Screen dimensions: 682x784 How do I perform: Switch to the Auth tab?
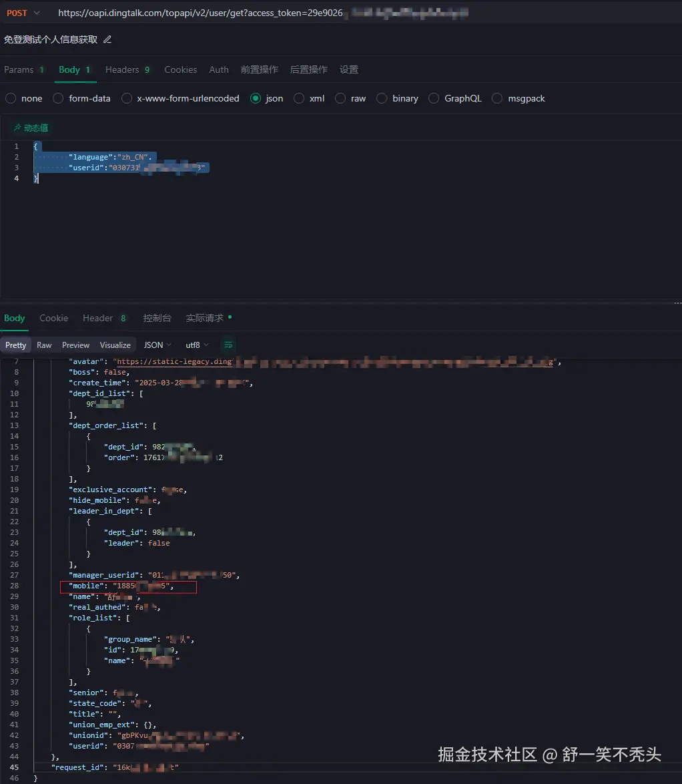tap(219, 69)
